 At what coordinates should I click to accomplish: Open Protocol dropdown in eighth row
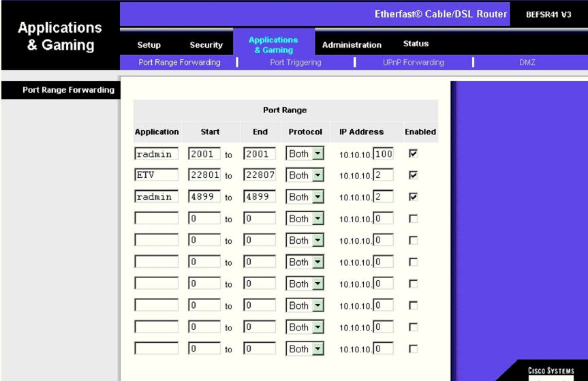point(305,306)
